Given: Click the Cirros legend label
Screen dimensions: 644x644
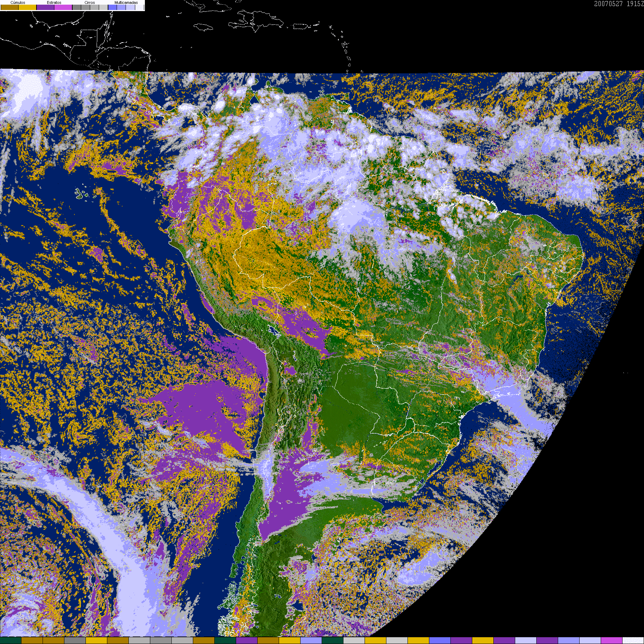Looking at the screenshot, I should 90,3.
